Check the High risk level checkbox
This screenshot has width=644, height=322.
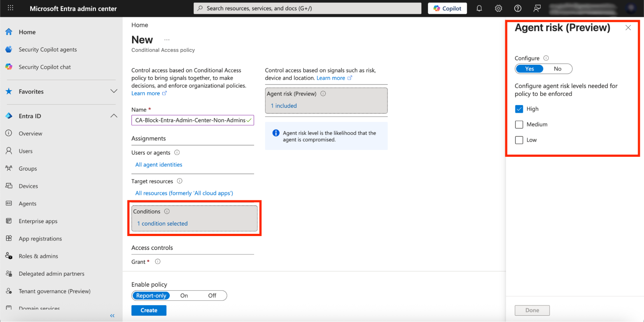click(519, 109)
